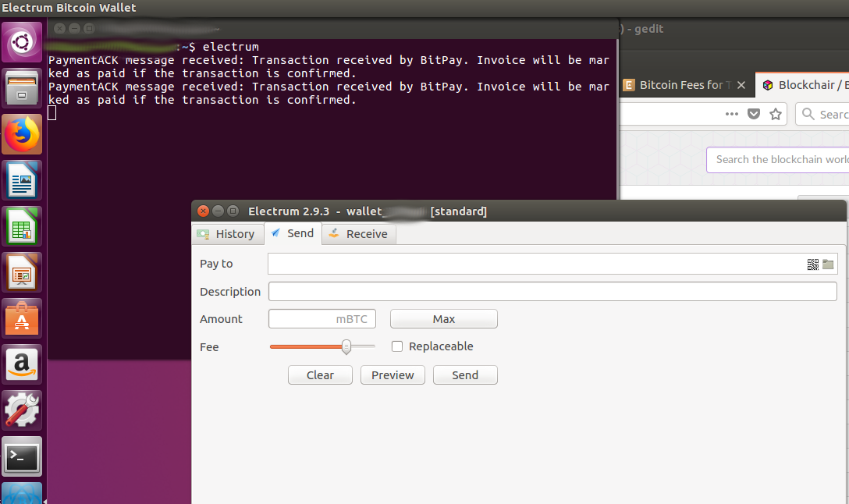Save page to Pocket icon in Firefox
This screenshot has height=504, width=849.
click(x=754, y=114)
